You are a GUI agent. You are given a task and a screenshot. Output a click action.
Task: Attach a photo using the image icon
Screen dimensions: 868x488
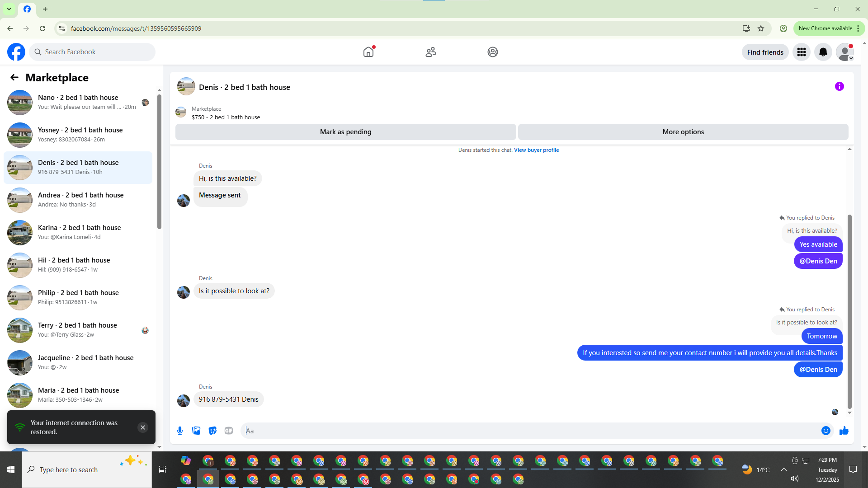(x=196, y=431)
